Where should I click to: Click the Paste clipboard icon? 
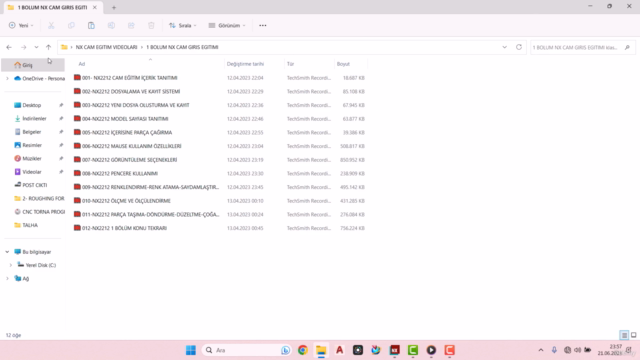[x=91, y=25]
